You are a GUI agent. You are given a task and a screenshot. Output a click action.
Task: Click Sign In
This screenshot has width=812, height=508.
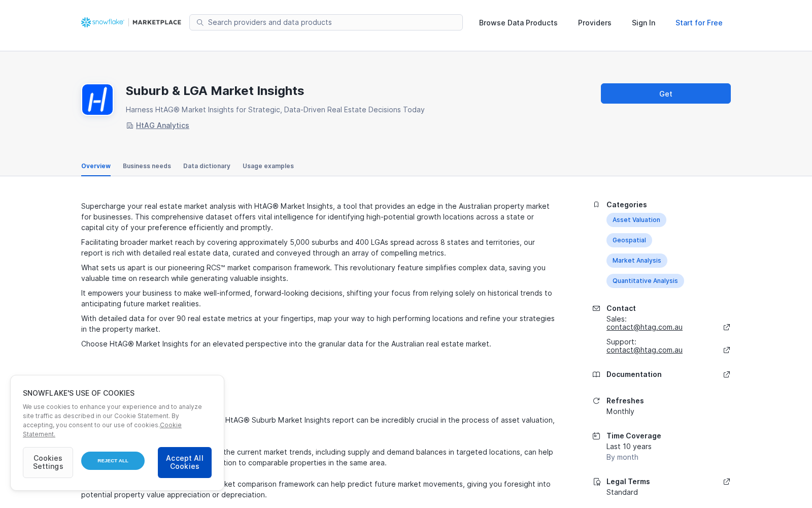pyautogui.click(x=644, y=23)
